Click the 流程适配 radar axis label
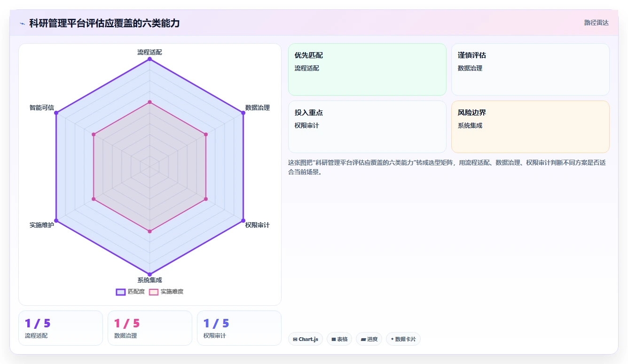Image resolution: width=628 pixels, height=364 pixels. (150, 52)
